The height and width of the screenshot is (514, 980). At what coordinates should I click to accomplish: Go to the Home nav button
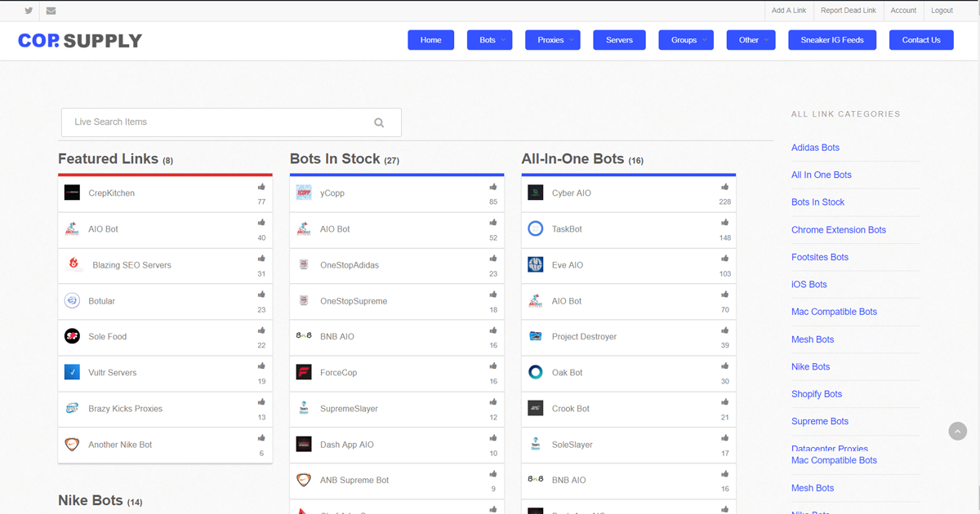point(431,40)
